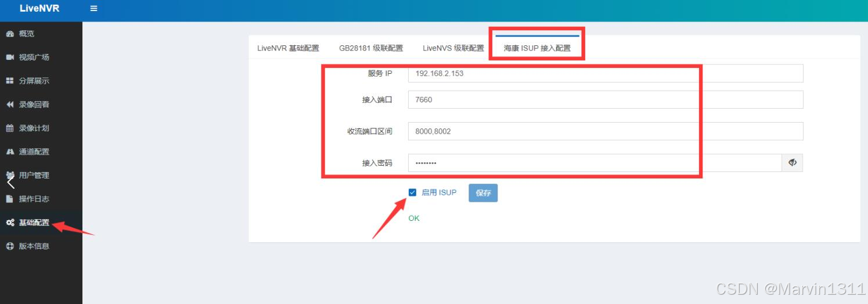Toggle the sidebar hamburger menu icon
868x304 pixels.
point(93,9)
